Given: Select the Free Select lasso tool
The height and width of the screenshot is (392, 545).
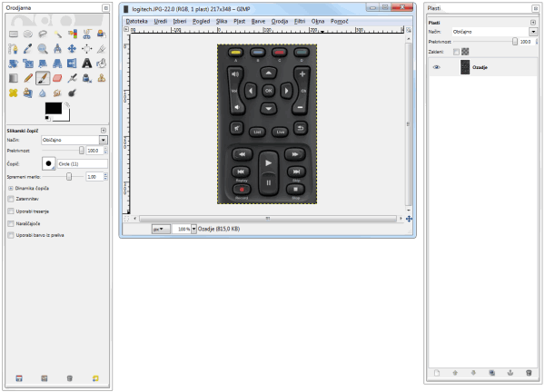Looking at the screenshot, I should click(x=43, y=34).
